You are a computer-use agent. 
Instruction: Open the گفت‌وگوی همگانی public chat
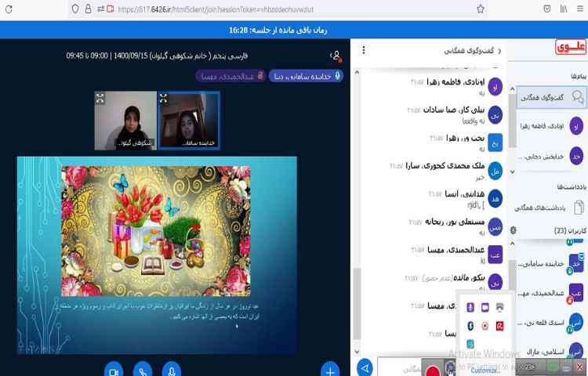(547, 96)
